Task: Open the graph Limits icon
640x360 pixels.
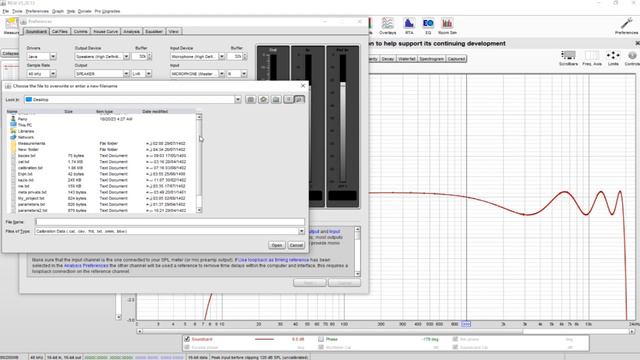Action: 613,58
